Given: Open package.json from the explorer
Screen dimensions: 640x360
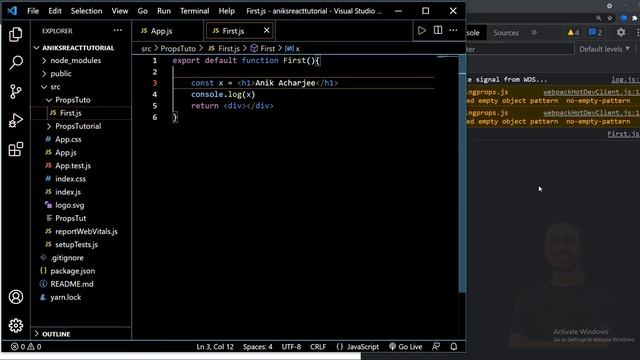Looking at the screenshot, I should [x=73, y=271].
